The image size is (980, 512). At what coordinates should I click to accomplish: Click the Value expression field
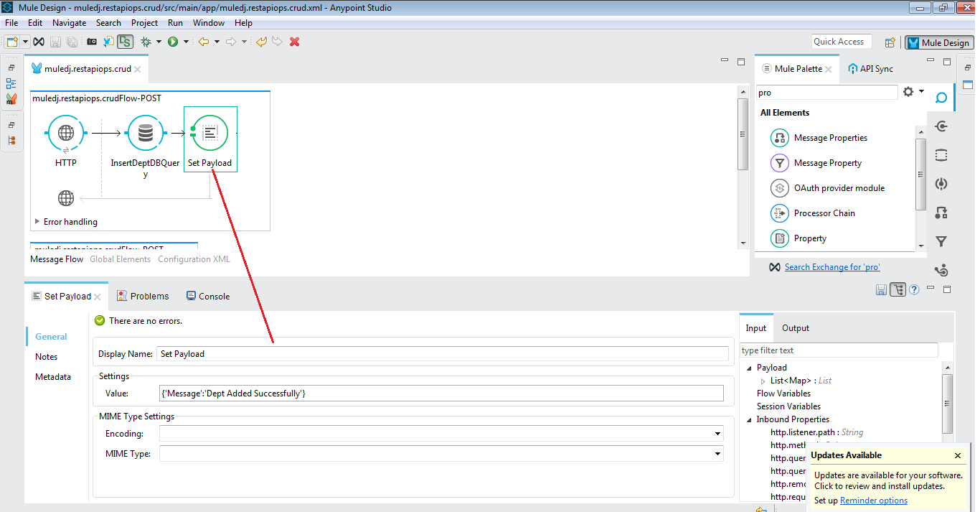tap(441, 394)
